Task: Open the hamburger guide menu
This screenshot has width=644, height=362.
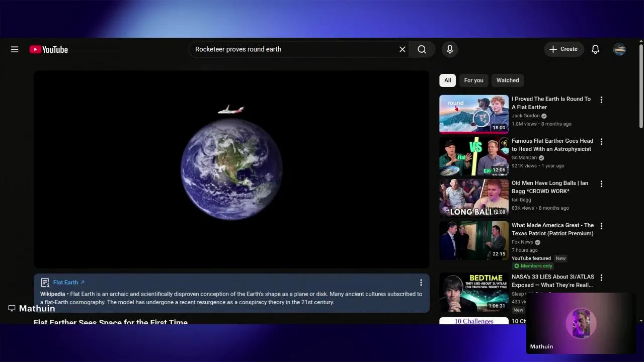Action: pos(15,49)
